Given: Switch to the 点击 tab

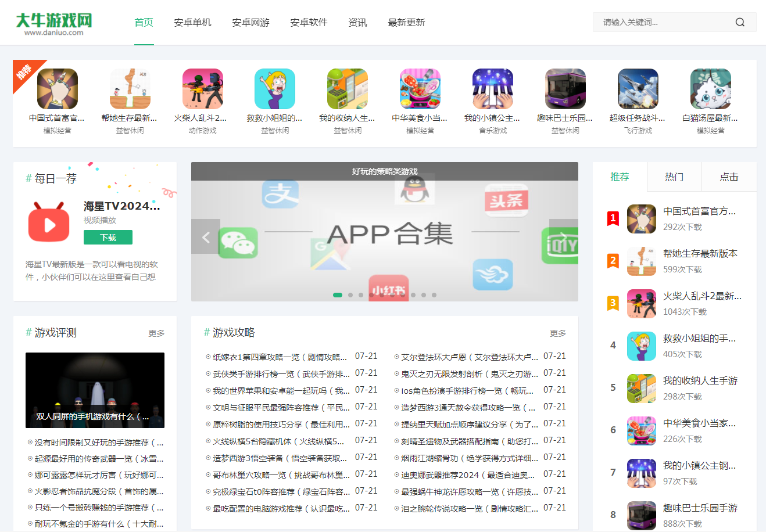Looking at the screenshot, I should [x=729, y=177].
